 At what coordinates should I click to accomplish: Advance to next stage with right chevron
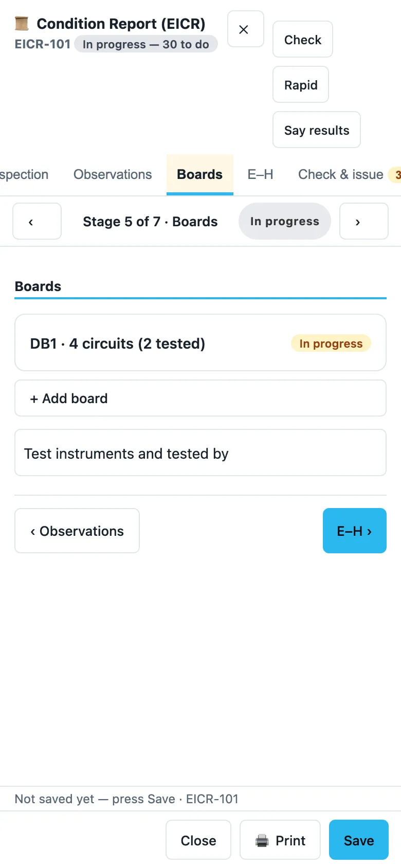click(363, 221)
